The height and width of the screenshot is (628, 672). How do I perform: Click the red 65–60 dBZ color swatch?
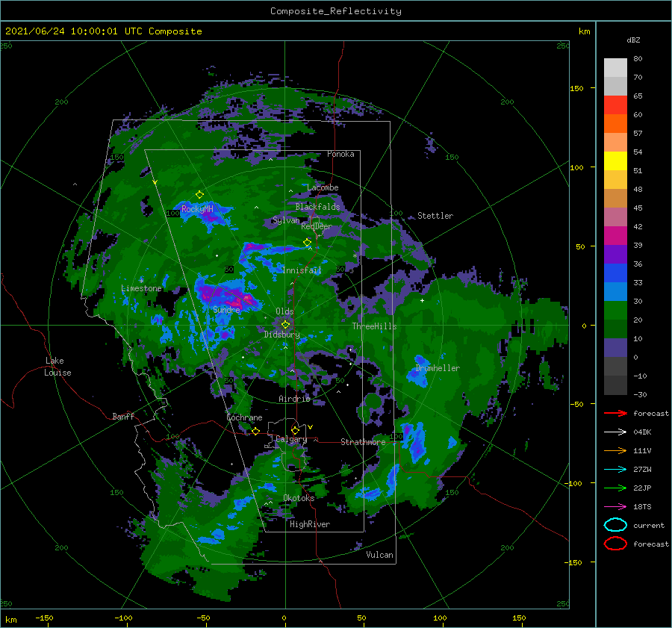615,105
